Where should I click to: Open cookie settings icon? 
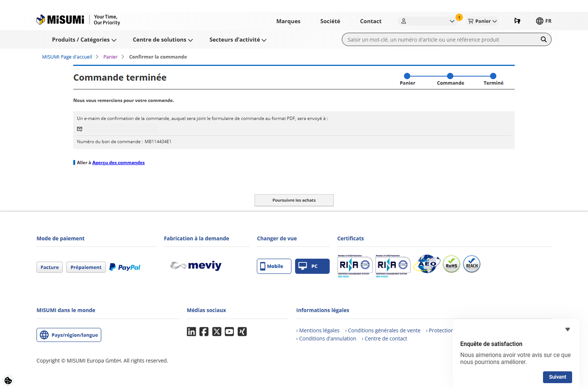(x=8, y=381)
